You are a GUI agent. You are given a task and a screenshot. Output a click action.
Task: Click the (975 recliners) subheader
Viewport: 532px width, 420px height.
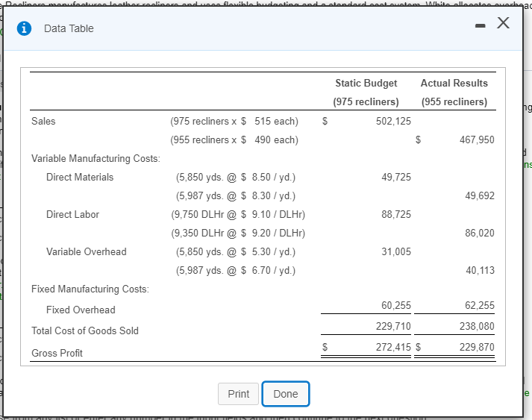tap(366, 101)
